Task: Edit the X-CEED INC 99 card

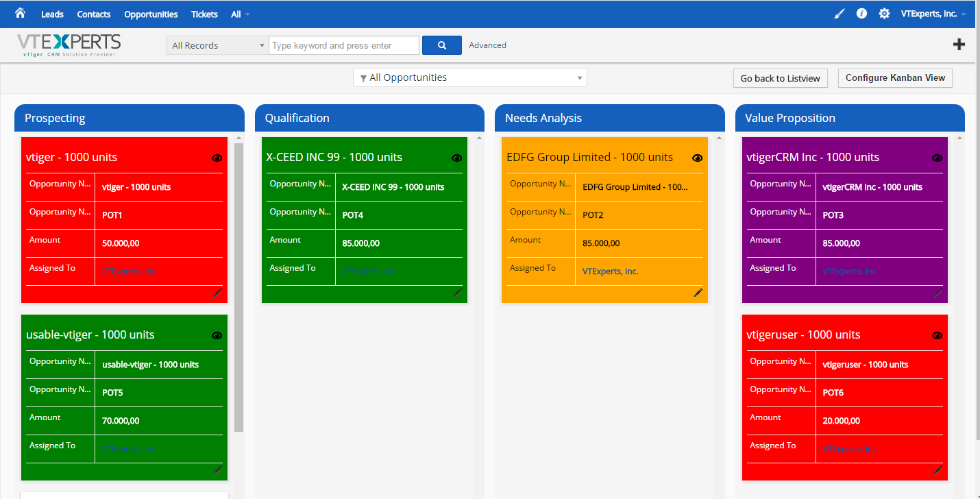Action: point(458,293)
